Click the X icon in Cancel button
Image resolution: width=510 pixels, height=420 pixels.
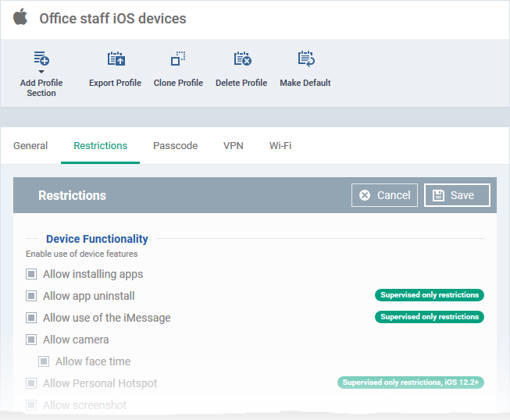pos(365,195)
